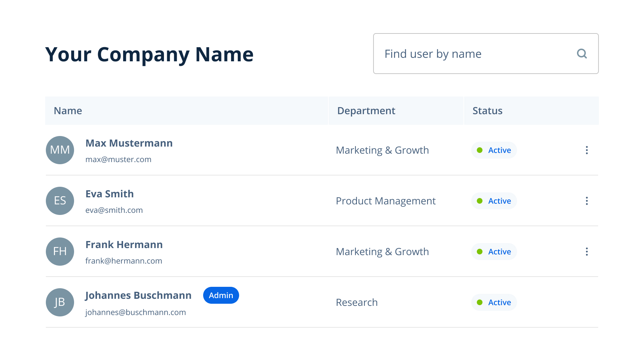The width and height of the screenshot is (644, 358).
Task: Click Eva Smith's Active status badge
Action: (x=494, y=201)
